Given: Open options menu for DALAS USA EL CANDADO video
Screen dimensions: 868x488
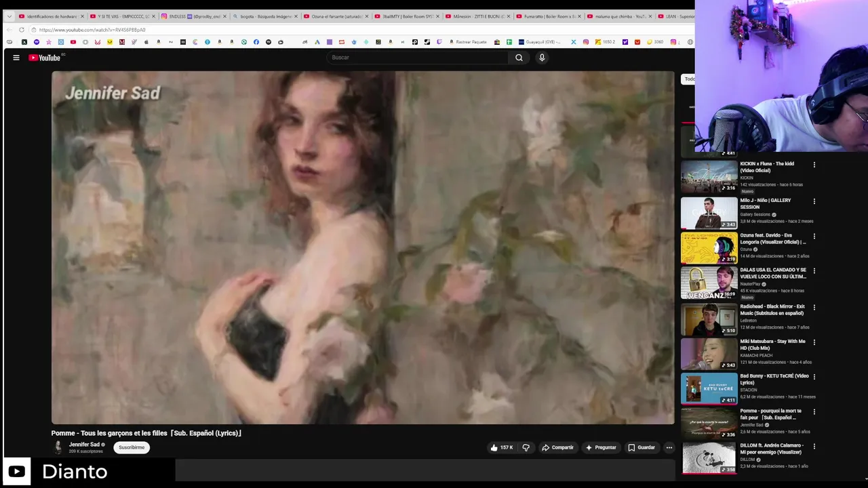Looking at the screenshot, I should click(814, 271).
